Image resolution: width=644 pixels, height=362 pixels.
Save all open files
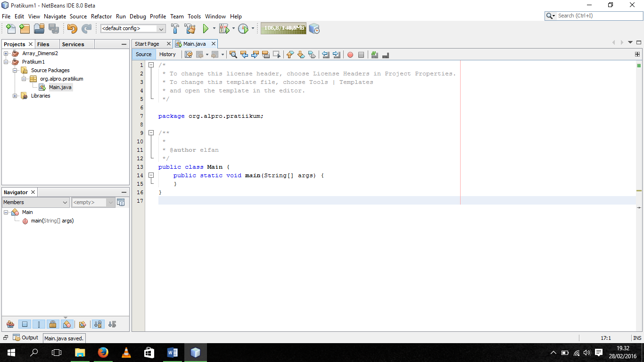click(x=54, y=28)
